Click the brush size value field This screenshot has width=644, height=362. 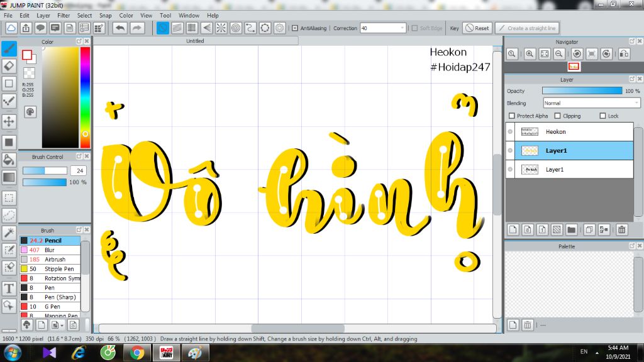79,170
